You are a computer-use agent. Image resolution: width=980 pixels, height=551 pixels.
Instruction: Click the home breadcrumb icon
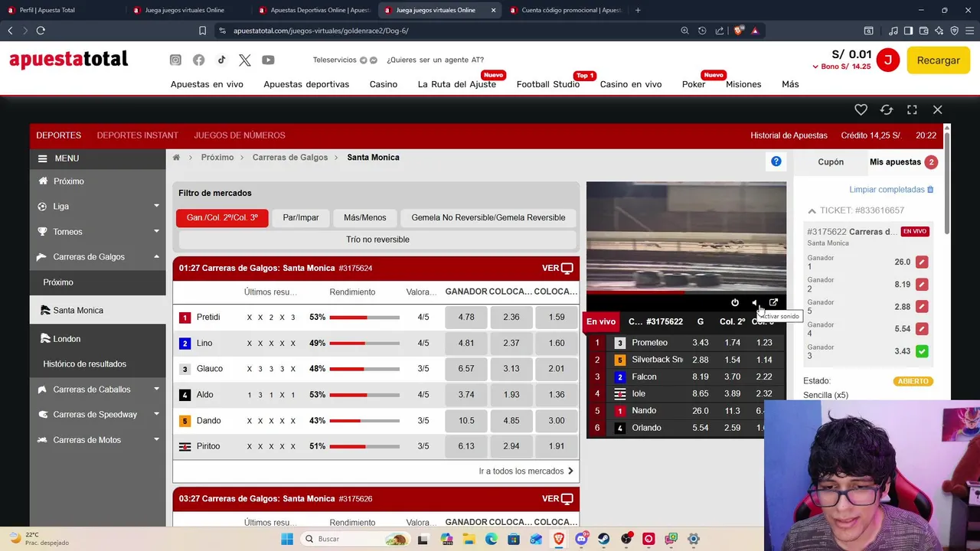(176, 158)
